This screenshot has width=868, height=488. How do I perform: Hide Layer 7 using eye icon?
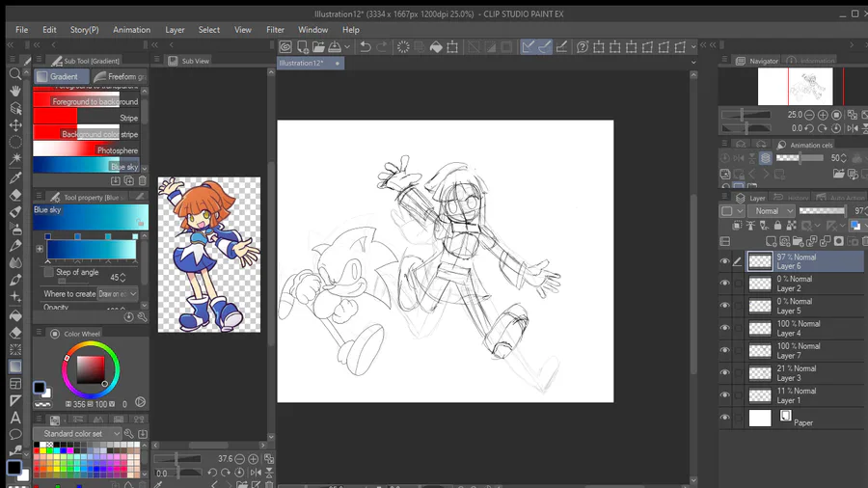pos(724,350)
